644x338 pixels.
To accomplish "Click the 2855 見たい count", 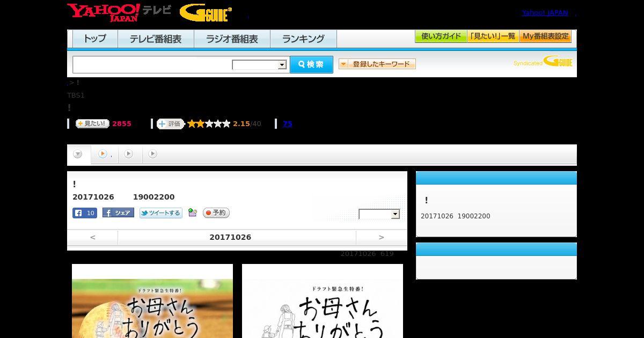I will (122, 124).
